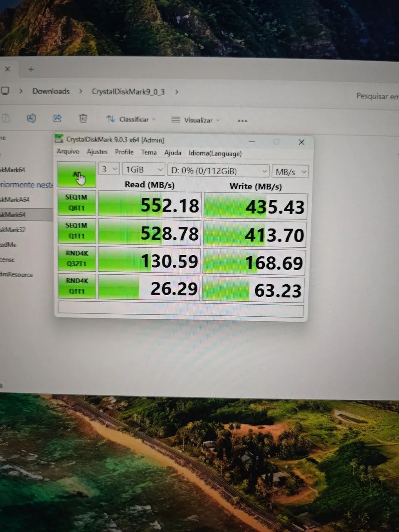Open the drive selector D: 0% (0/112GiB)
The width and height of the screenshot is (399, 532).
[219, 171]
